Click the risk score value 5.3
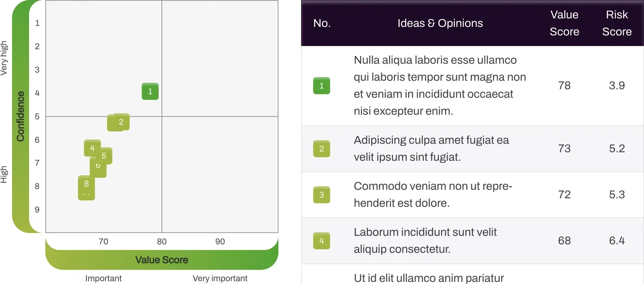 click(617, 194)
